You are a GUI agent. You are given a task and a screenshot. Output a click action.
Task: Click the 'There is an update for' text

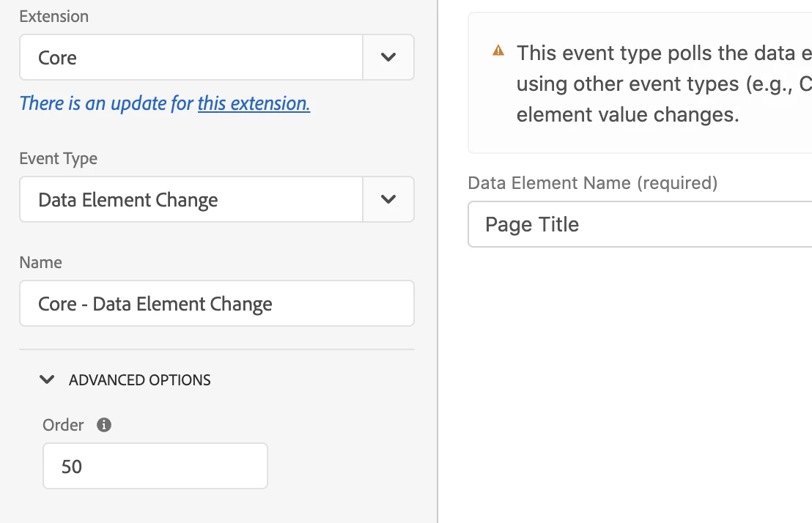pyautogui.click(x=106, y=103)
